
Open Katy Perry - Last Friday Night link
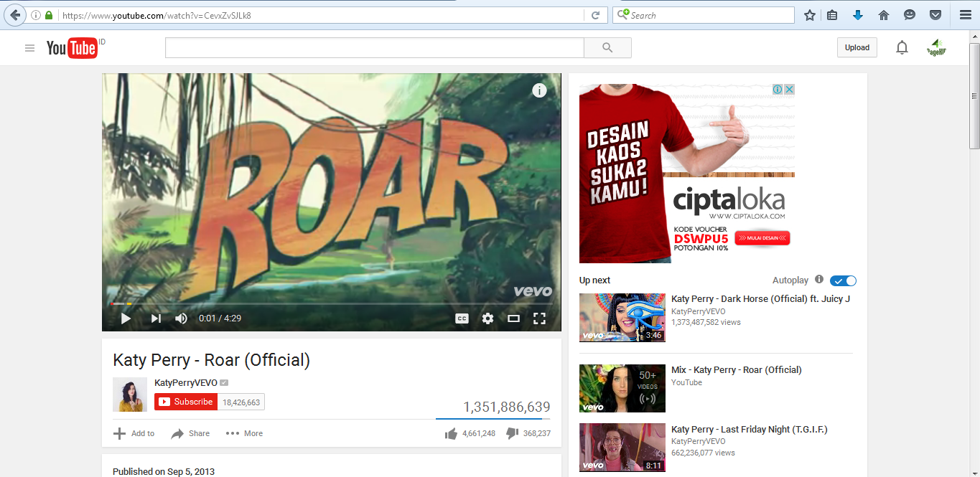pyautogui.click(x=750, y=429)
